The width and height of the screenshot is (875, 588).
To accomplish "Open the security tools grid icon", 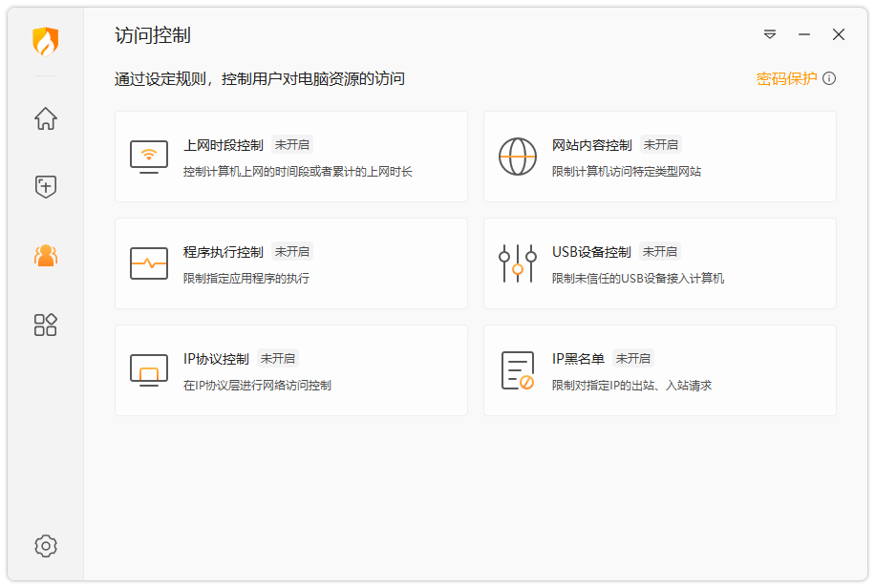I will coord(45,325).
